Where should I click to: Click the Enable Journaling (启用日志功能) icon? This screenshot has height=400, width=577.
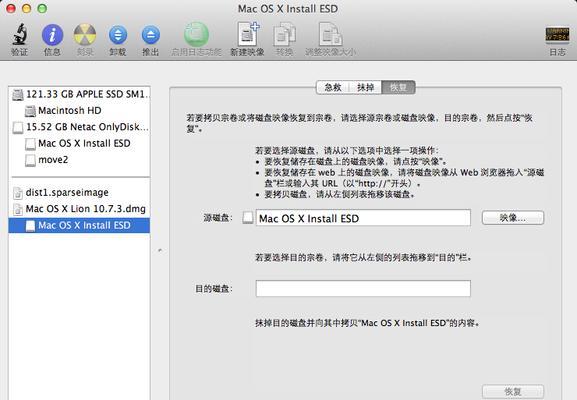[196, 34]
